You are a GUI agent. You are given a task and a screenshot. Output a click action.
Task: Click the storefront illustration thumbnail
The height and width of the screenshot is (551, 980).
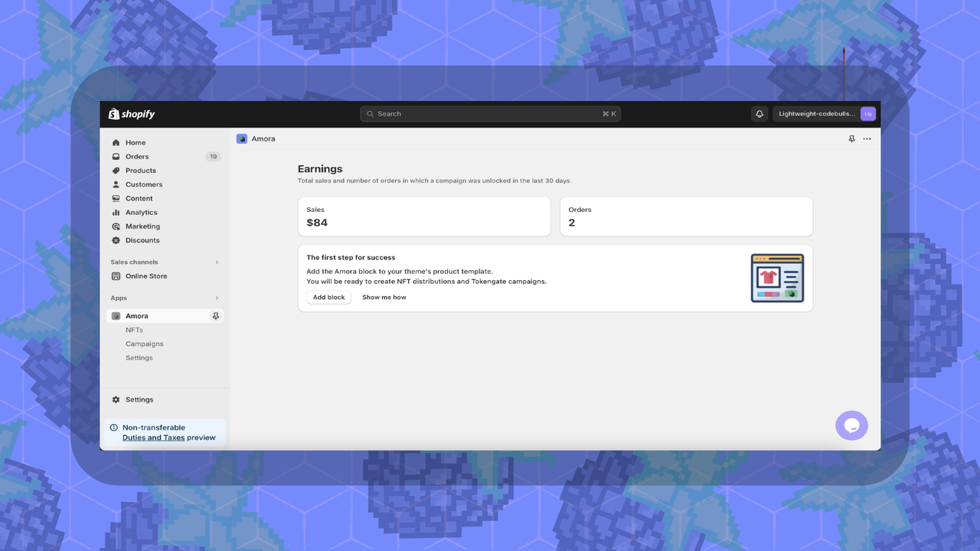(x=777, y=278)
